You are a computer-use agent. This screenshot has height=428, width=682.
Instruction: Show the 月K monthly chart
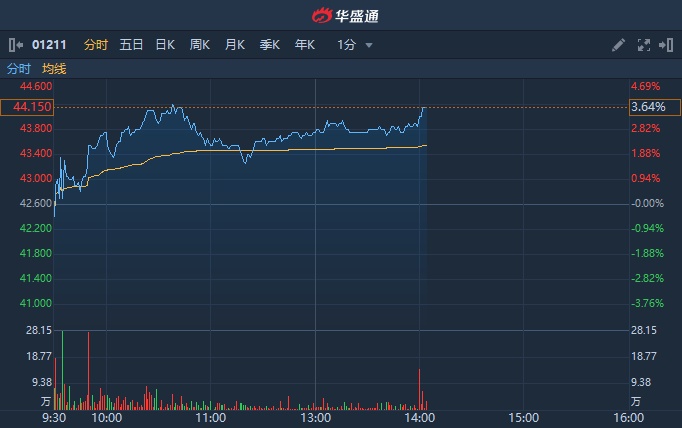coord(235,45)
